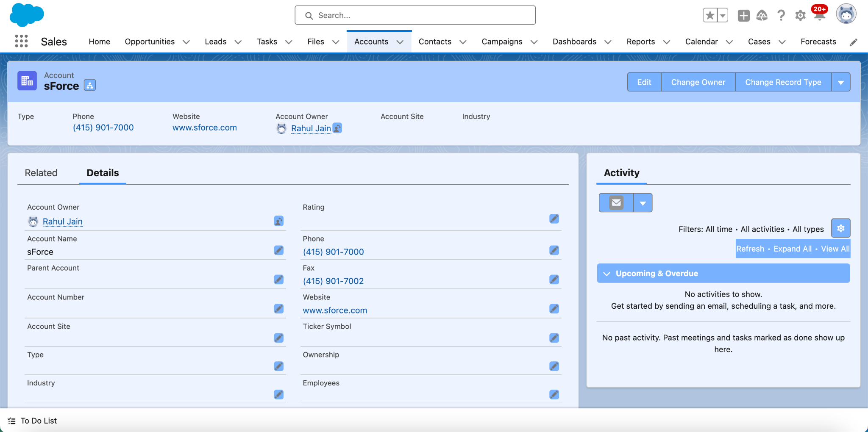The height and width of the screenshot is (432, 868).
Task: Open the Reports tab
Action: tap(640, 42)
